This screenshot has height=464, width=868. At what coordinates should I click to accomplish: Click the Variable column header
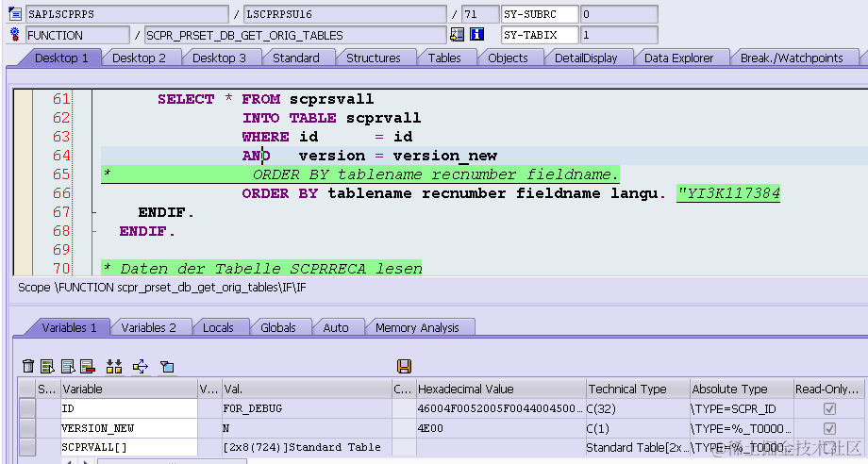tap(129, 389)
